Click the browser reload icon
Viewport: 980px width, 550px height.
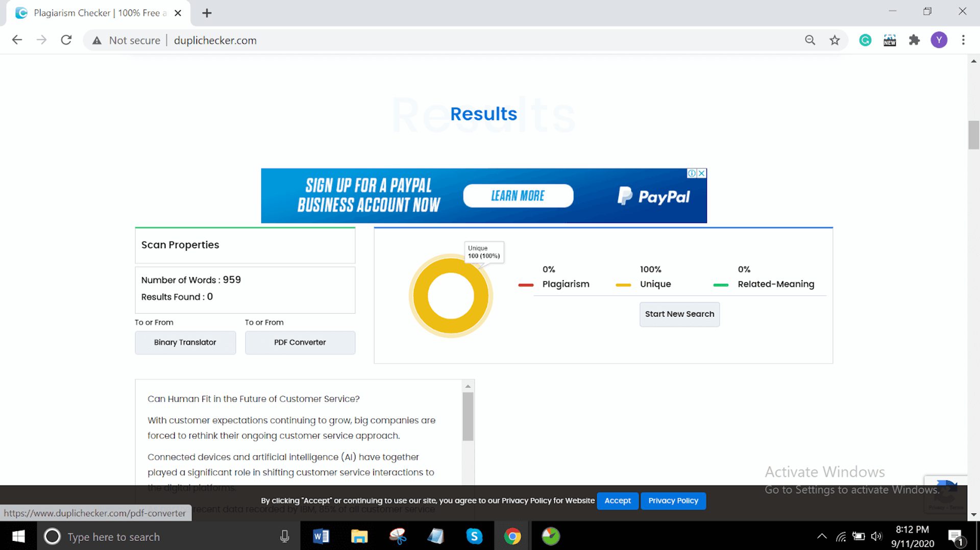click(66, 40)
